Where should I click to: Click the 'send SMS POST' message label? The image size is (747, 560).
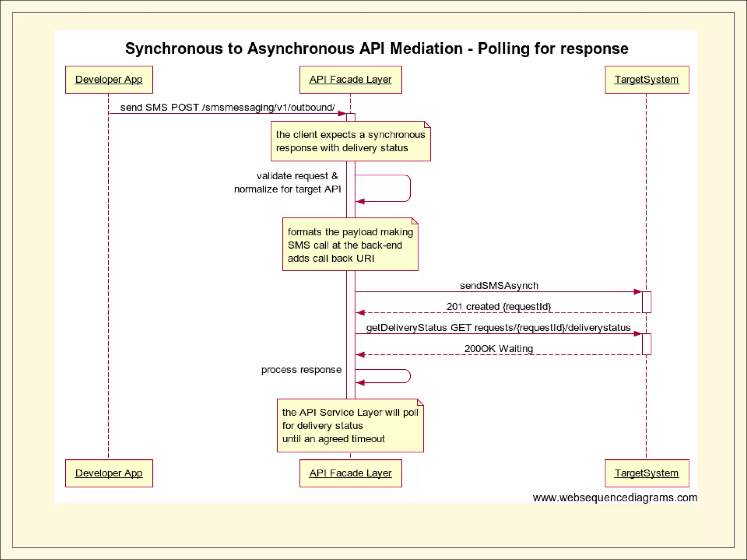tap(227, 107)
